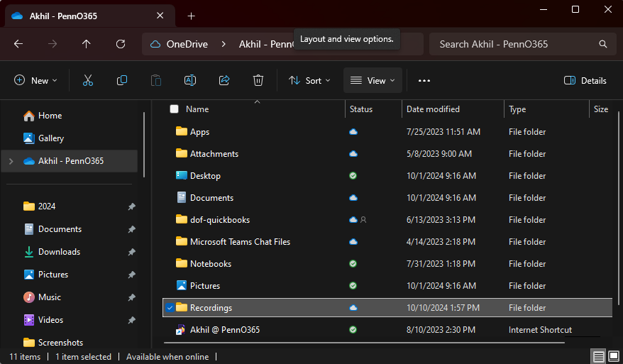Click the pin icon next to Downloads
Screen dimensions: 623x364
(x=131, y=252)
